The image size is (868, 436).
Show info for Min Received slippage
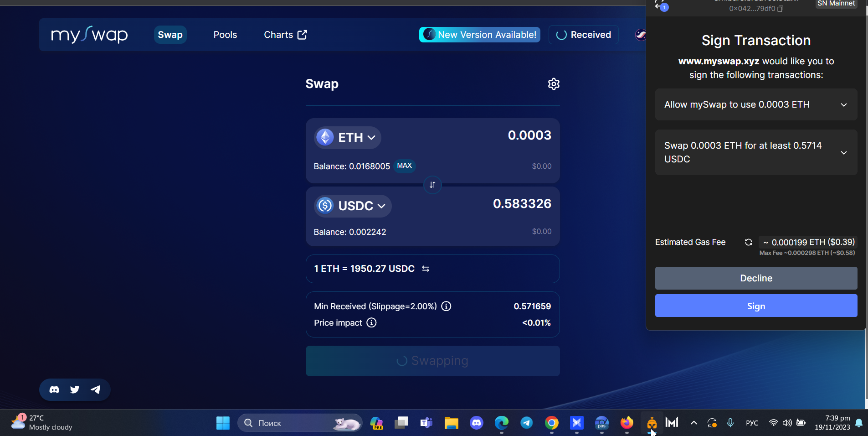pyautogui.click(x=447, y=306)
